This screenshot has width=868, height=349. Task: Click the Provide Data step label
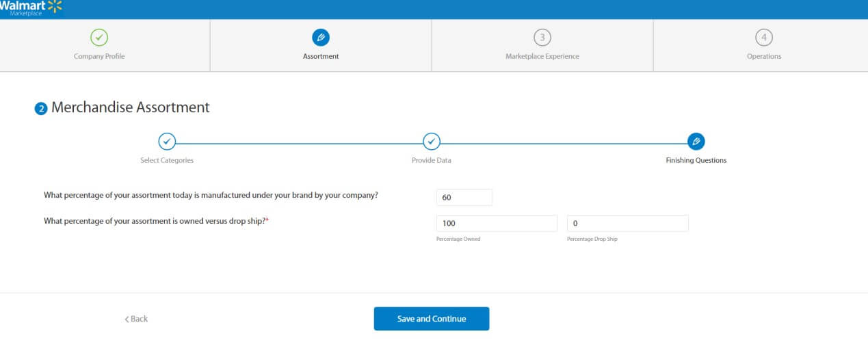432,161
